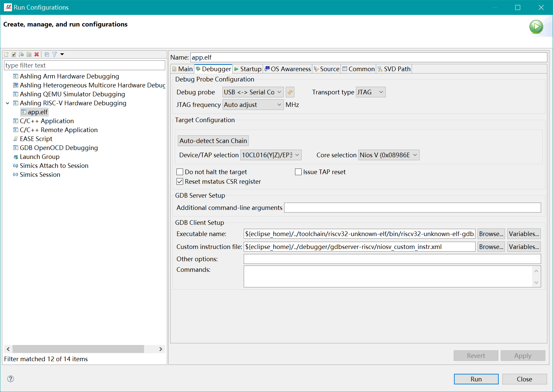
Task: Uncheck Reset mstatus CSR register
Action: click(x=180, y=181)
